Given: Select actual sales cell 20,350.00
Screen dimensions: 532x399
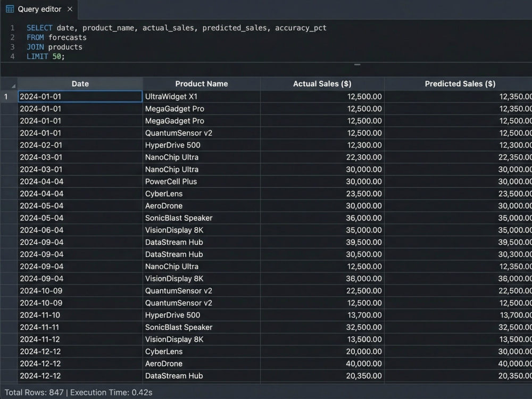Looking at the screenshot, I should (322, 376).
